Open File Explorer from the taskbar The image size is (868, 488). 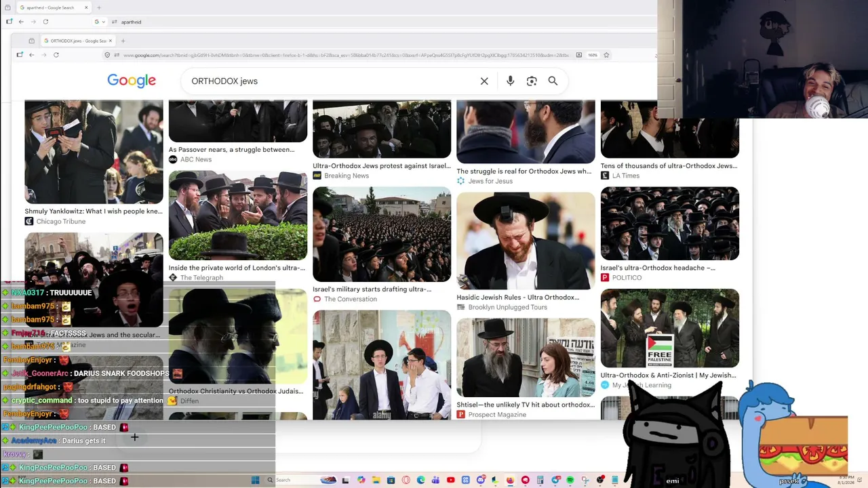pyautogui.click(x=376, y=481)
